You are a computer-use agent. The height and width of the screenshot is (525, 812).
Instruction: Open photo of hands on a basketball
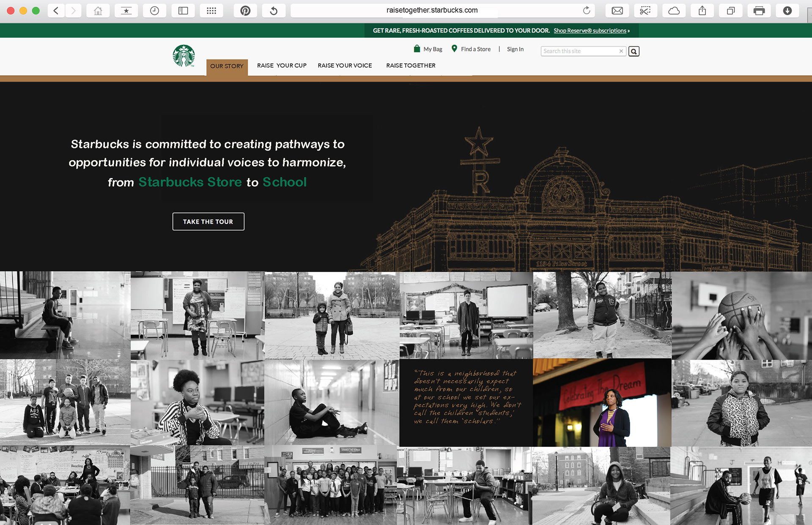(x=742, y=315)
